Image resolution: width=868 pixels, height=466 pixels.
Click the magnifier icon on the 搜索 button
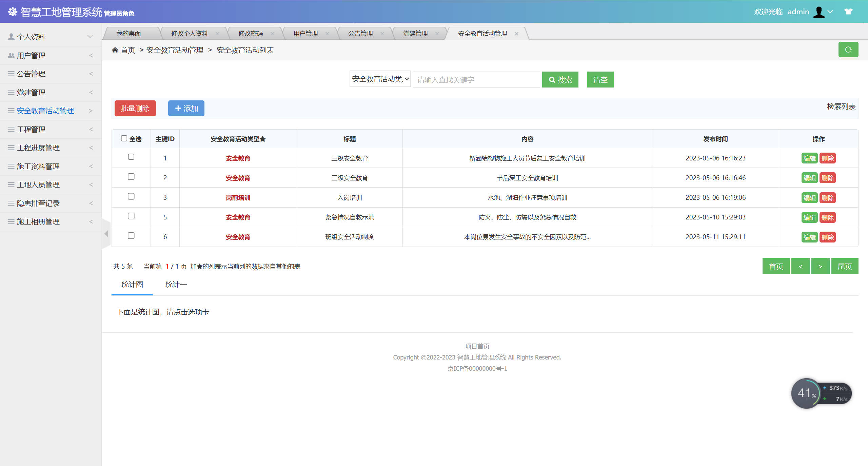click(x=552, y=79)
